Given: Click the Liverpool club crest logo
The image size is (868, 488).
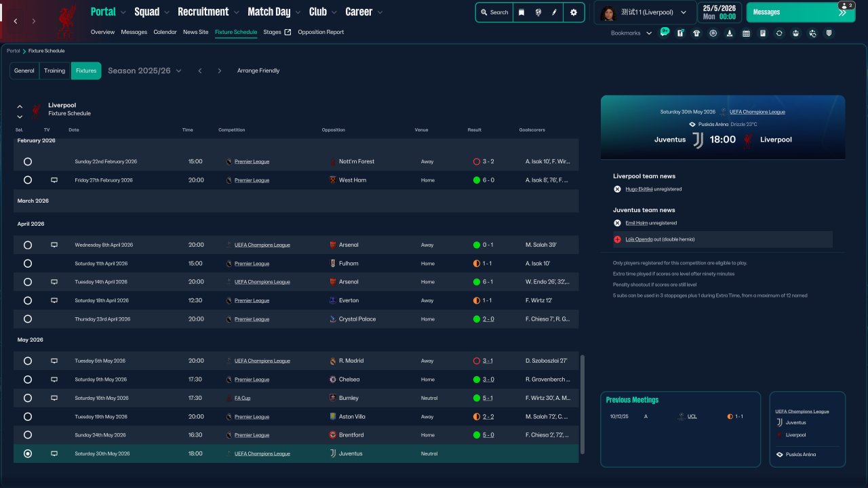Looking at the screenshot, I should 66,20.
